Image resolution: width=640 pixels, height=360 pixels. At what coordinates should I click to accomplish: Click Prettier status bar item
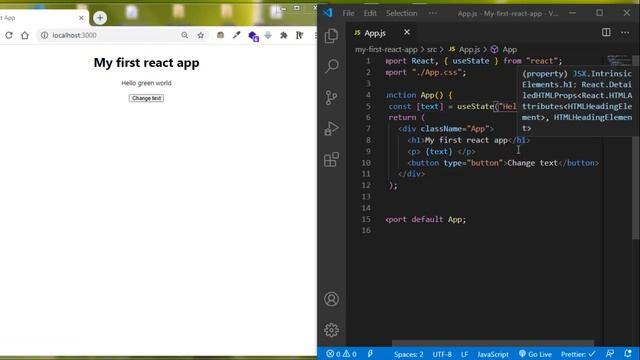coord(578,354)
